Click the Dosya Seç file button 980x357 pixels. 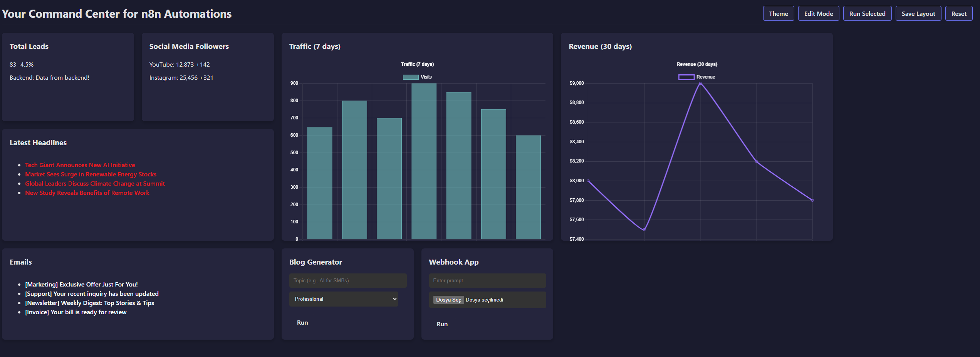tap(448, 300)
